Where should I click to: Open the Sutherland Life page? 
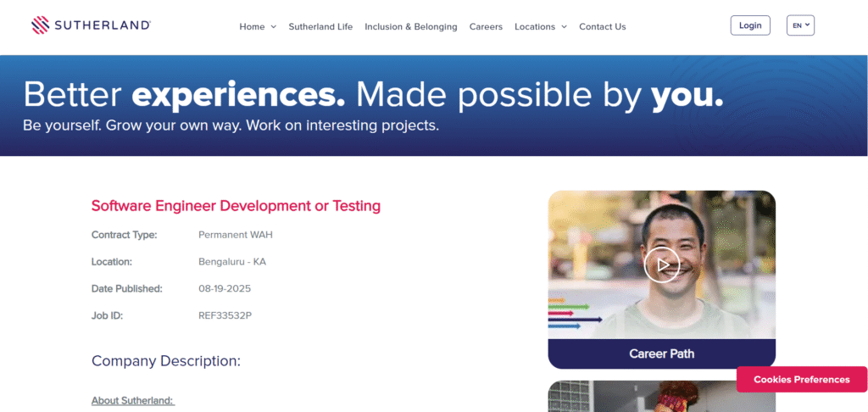(x=320, y=26)
